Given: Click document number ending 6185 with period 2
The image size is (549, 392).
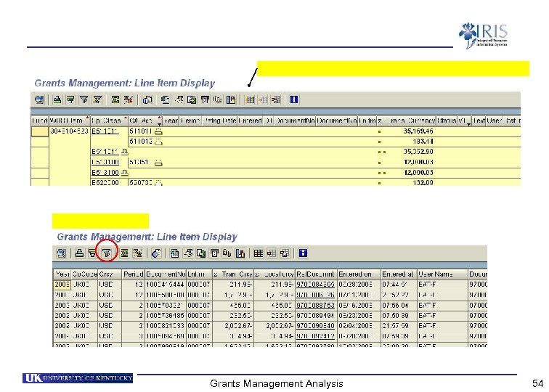Looking at the screenshot, I should (x=165, y=315).
